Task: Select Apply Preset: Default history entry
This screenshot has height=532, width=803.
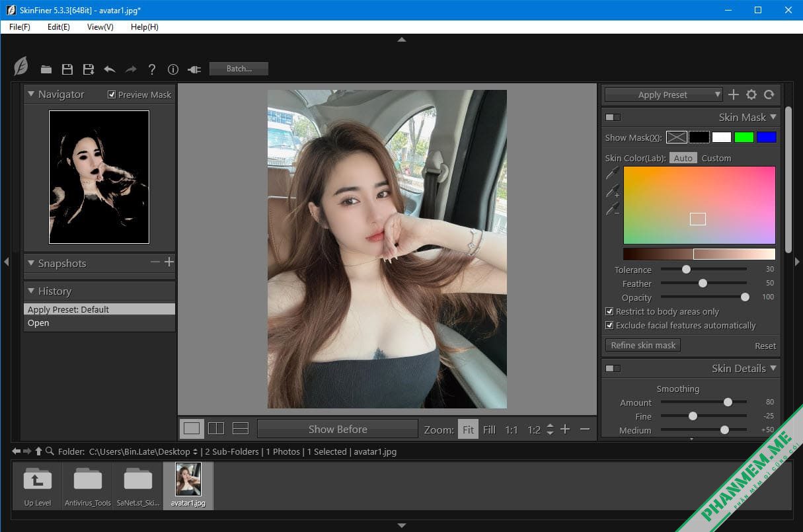Action: click(99, 309)
